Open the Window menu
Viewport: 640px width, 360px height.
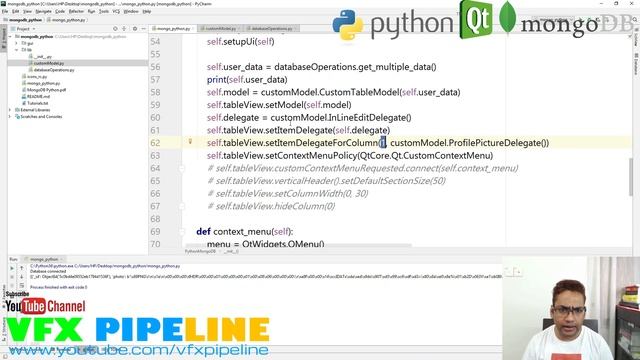click(131, 11)
